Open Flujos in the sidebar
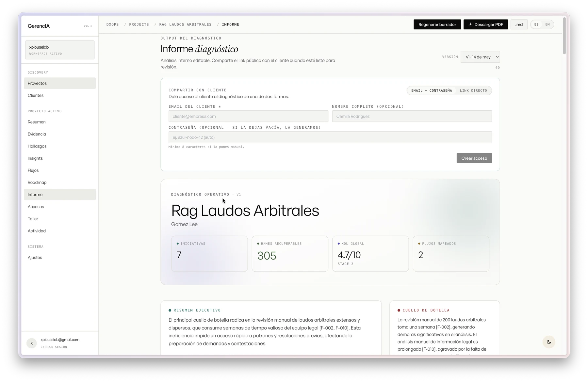Screen dimensions: 588x382 [60, 170]
